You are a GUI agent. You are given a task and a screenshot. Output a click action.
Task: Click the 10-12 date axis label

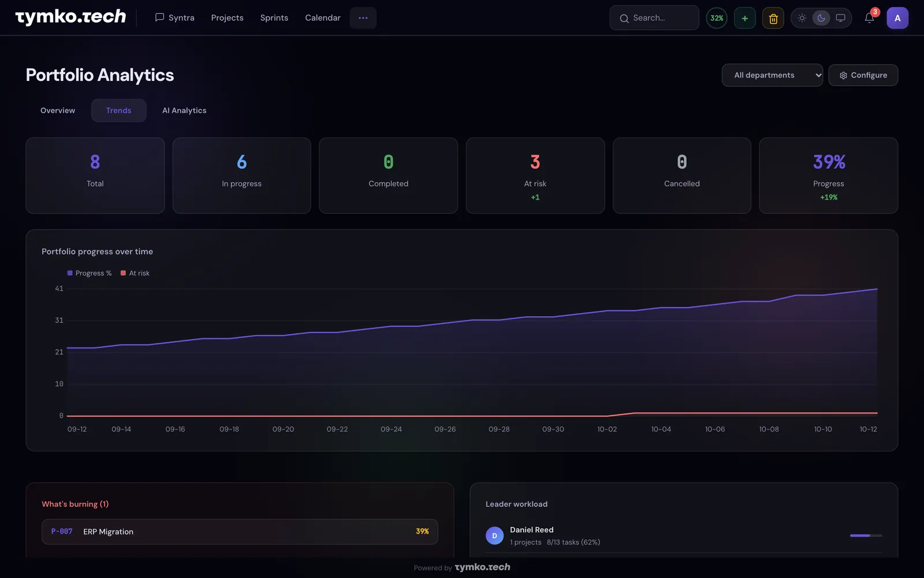tap(868, 429)
